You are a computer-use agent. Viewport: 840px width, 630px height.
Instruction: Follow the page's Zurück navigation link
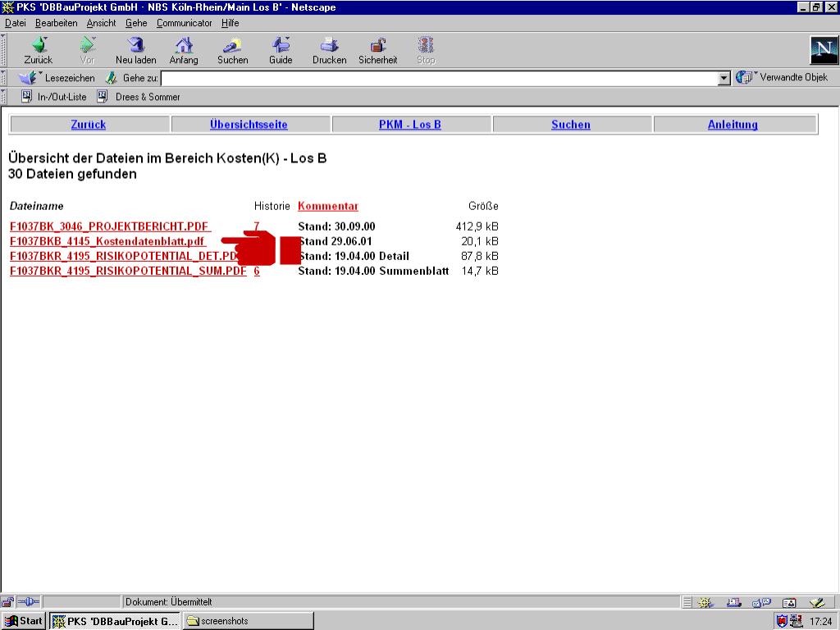pos(89,125)
